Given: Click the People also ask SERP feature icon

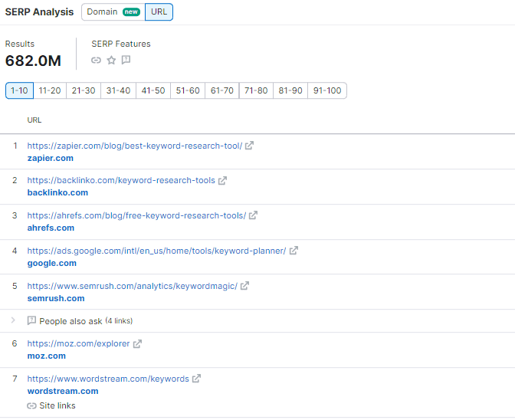Looking at the screenshot, I should [x=126, y=60].
